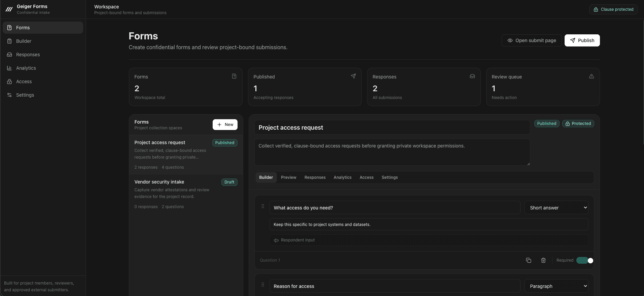644x296 pixels.
Task: Click the form title field 'Project access request'
Action: click(x=392, y=128)
